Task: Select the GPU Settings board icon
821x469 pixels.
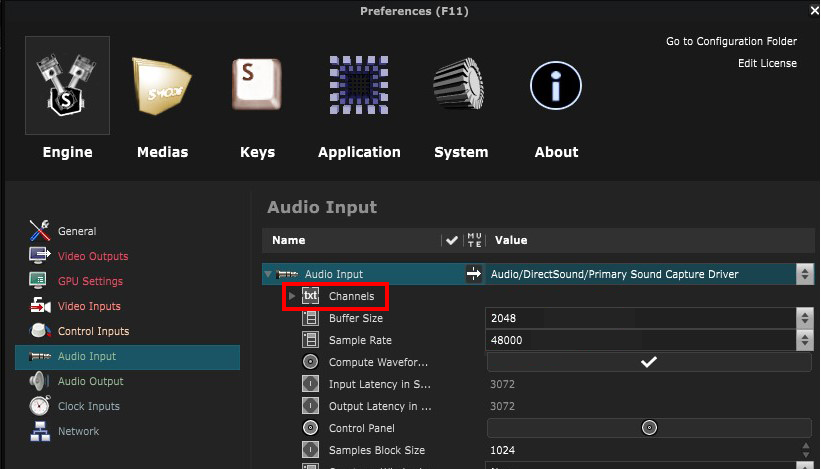Action: tap(38, 281)
